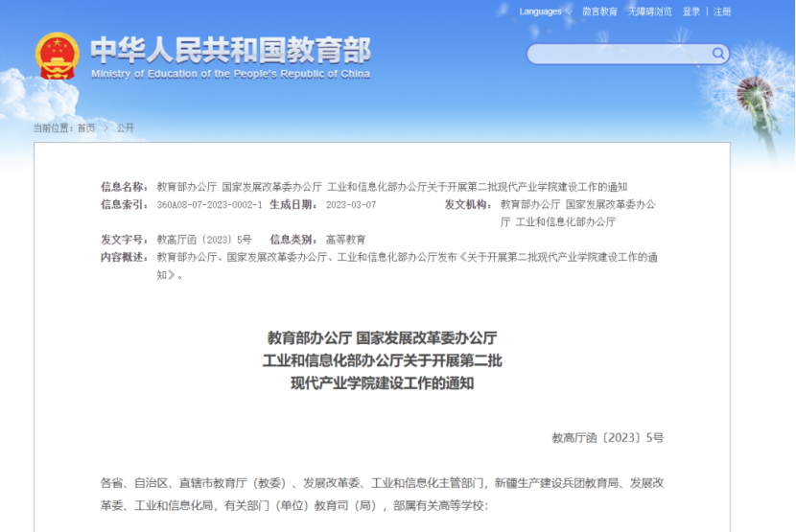Click the 信息类别 label
Screen dimensions: 796x532
click(x=293, y=240)
